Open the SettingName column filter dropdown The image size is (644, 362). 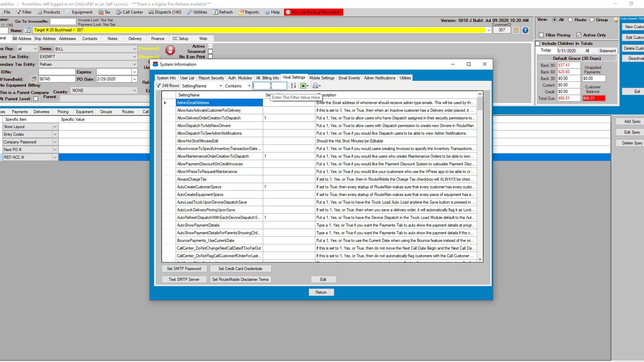pos(220,86)
